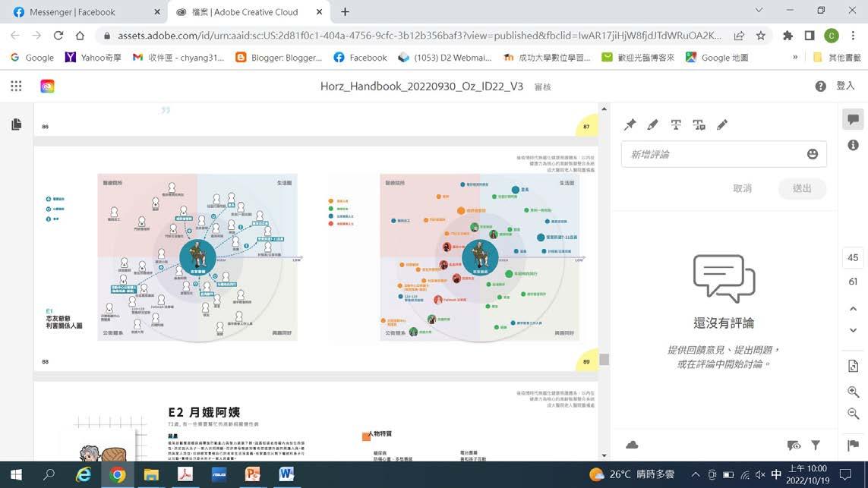The height and width of the screenshot is (488, 868).
Task: Click the 登入 sign-in link
Action: tap(844, 86)
